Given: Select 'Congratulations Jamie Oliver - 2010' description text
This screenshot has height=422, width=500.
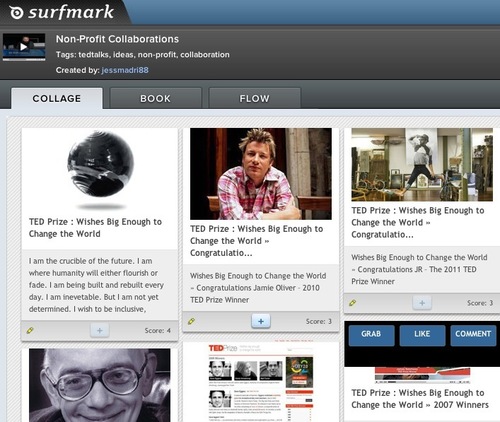Looking at the screenshot, I should tap(258, 288).
